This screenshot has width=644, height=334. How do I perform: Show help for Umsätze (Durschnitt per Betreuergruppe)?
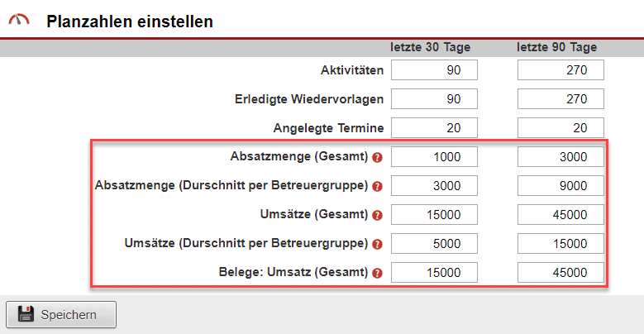coord(378,244)
